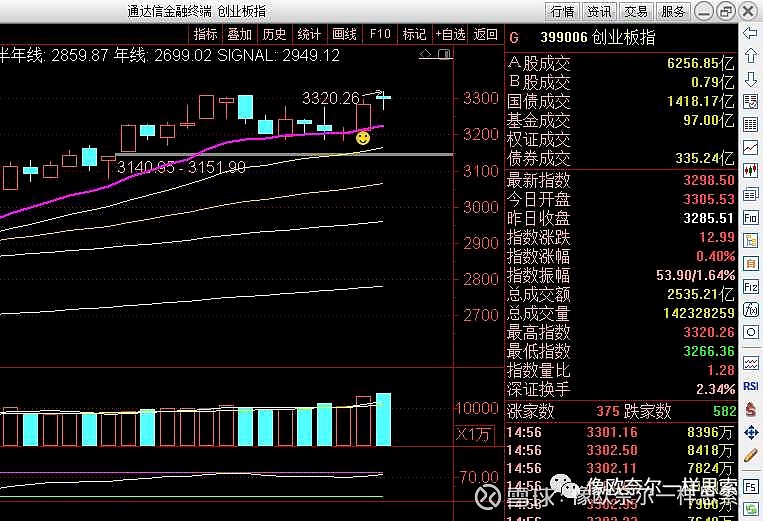Click the 指数量比 value 1.28

point(721,370)
